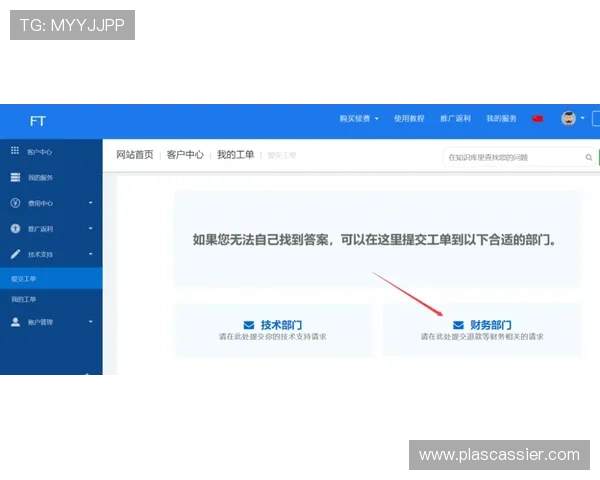Viewport: 600px width, 480px height.
Task: Open the grid icon for 客户中心 in sidebar
Action: tap(15, 150)
